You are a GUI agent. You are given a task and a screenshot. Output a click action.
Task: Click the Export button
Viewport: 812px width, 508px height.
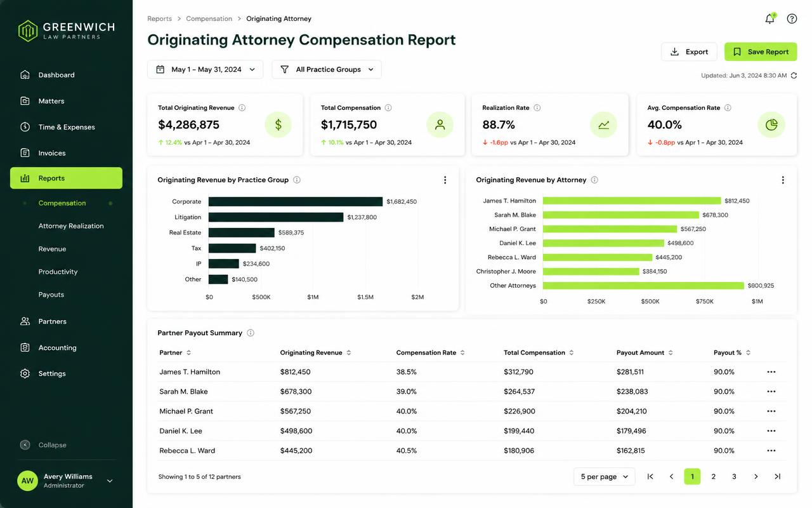(x=689, y=52)
